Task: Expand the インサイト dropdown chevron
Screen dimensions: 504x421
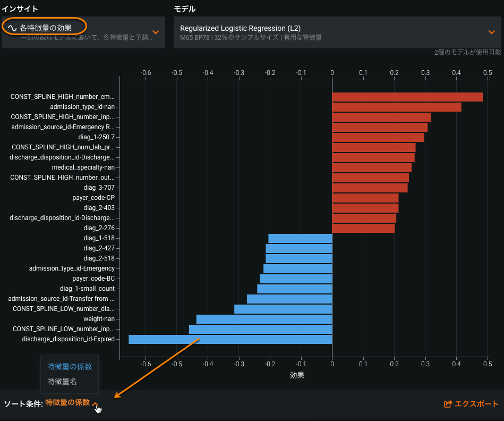Action: point(156,32)
